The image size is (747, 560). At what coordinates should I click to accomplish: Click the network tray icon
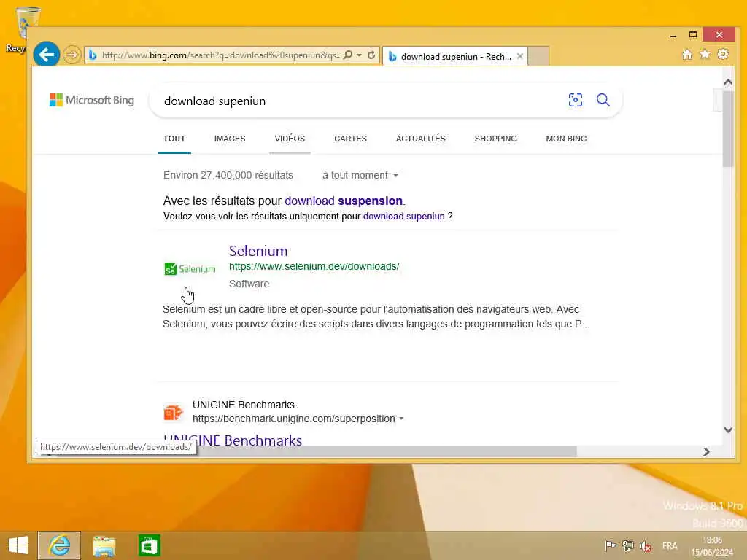coord(628,545)
